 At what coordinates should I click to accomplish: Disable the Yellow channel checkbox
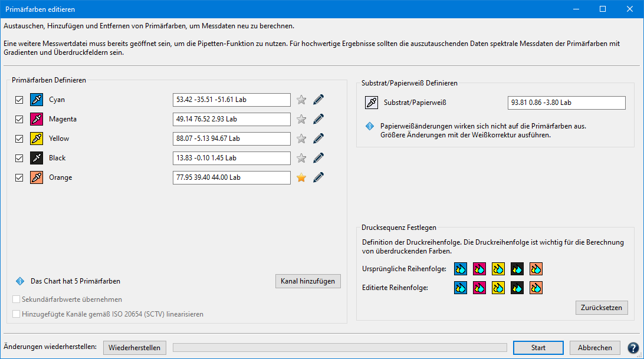[x=19, y=139]
